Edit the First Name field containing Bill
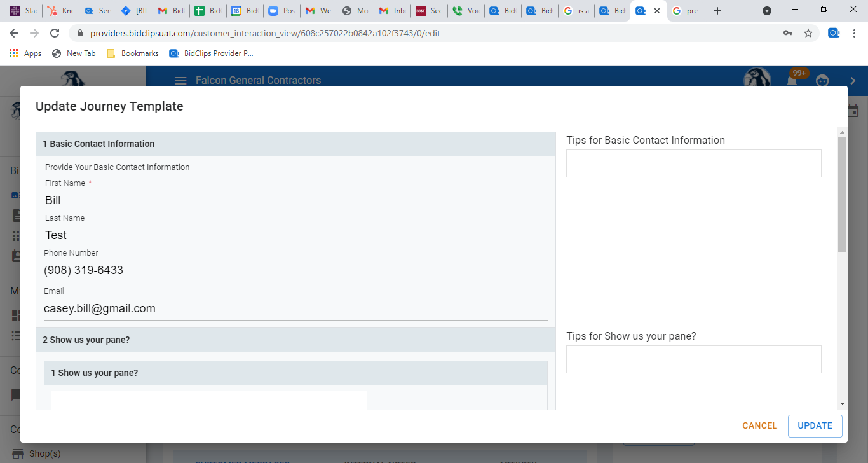Viewport: 868px width, 463px height. tap(295, 200)
